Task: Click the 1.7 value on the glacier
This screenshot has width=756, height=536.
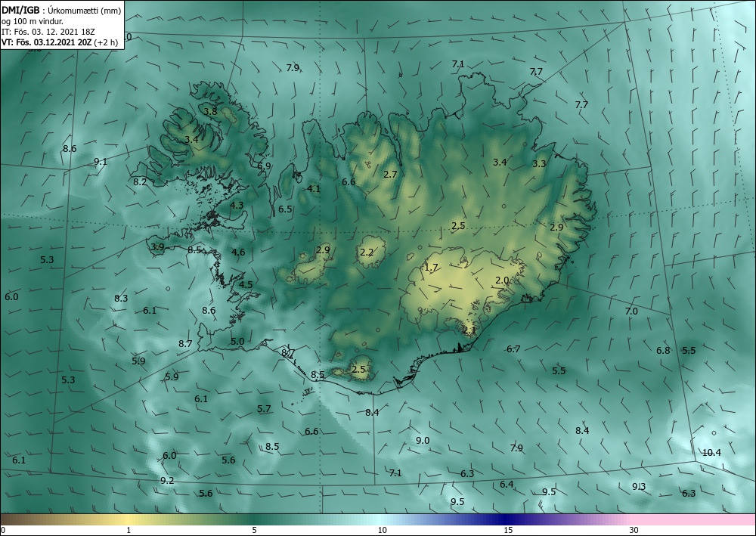Action: (432, 268)
